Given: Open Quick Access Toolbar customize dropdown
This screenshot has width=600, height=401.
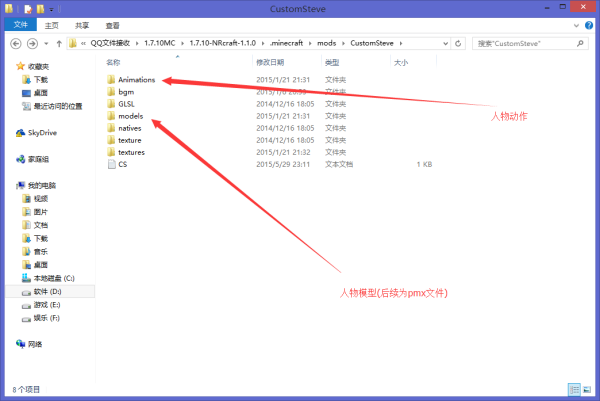Looking at the screenshot, I should point(51,9).
